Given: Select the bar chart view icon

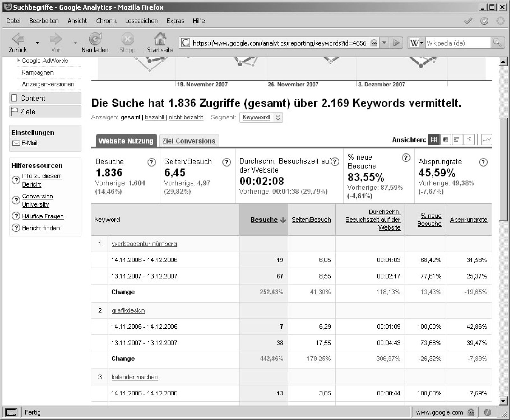Looking at the screenshot, I should pyautogui.click(x=457, y=139).
